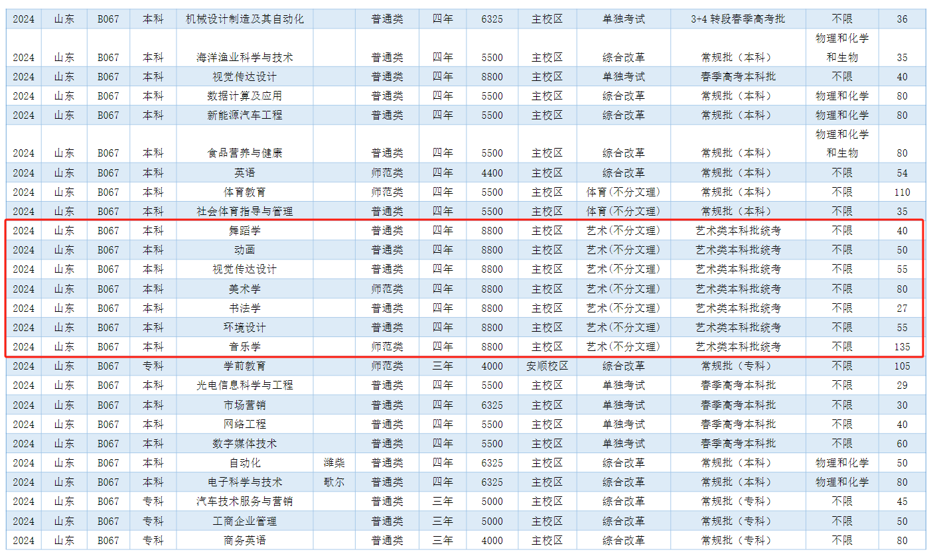Click the 网络工程 major cell

pos(244,424)
